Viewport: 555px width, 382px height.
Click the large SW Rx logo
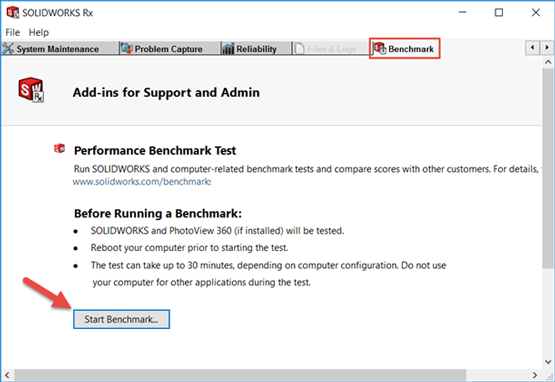(x=31, y=90)
